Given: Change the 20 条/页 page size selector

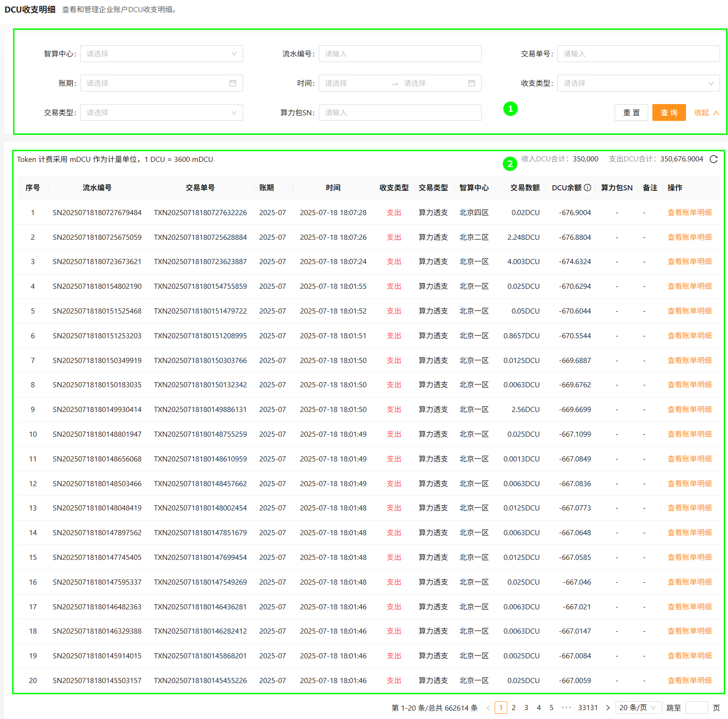Looking at the screenshot, I should point(638,708).
